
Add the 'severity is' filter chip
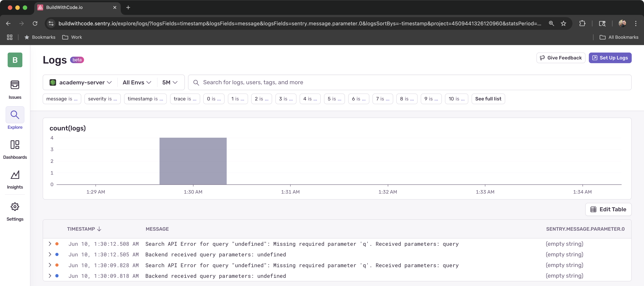[102, 99]
